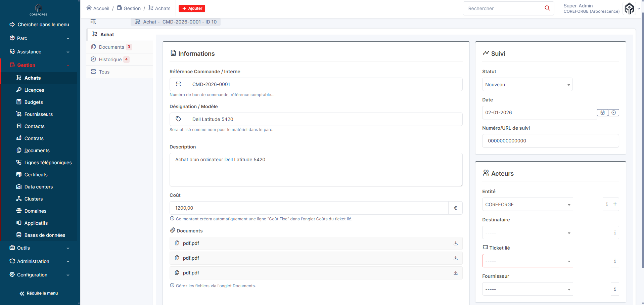The height and width of the screenshot is (305, 644).
Task: Click the red Ajouter button
Action: point(192,8)
